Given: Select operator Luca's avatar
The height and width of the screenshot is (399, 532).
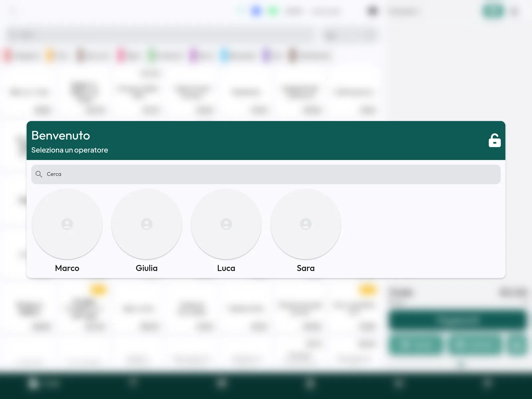Looking at the screenshot, I should tap(226, 224).
